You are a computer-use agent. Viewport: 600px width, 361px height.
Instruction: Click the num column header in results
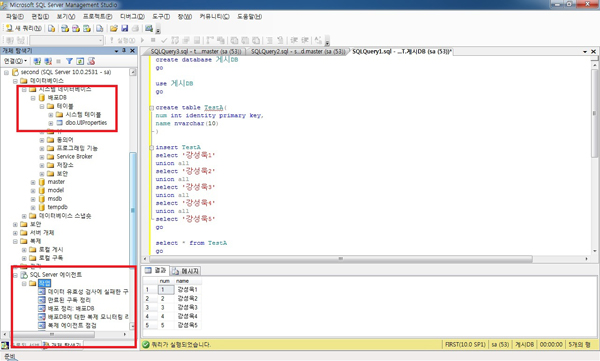pyautogui.click(x=165, y=281)
